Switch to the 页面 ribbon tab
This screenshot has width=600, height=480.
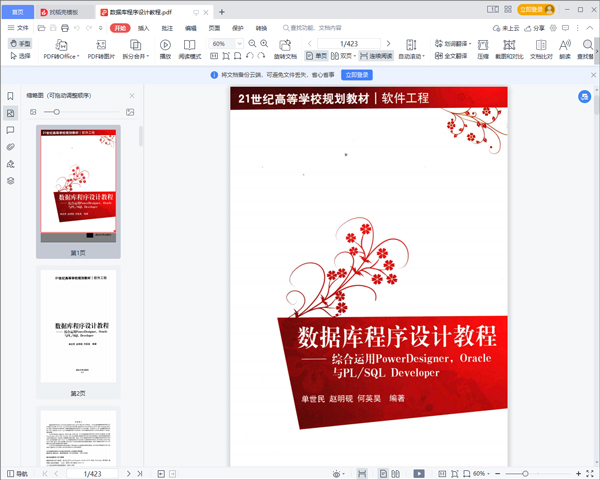(214, 28)
